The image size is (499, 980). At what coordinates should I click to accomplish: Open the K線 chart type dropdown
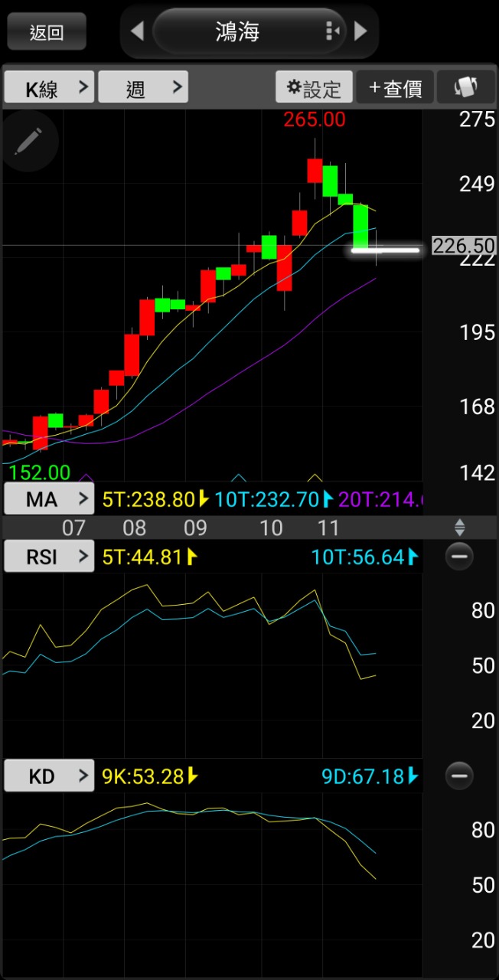coord(49,87)
